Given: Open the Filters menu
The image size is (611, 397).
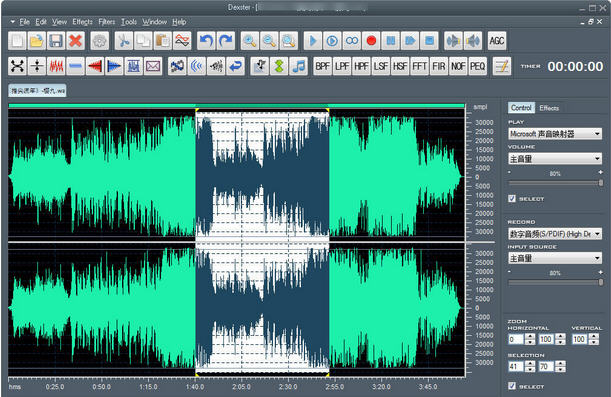Looking at the screenshot, I should [x=106, y=22].
